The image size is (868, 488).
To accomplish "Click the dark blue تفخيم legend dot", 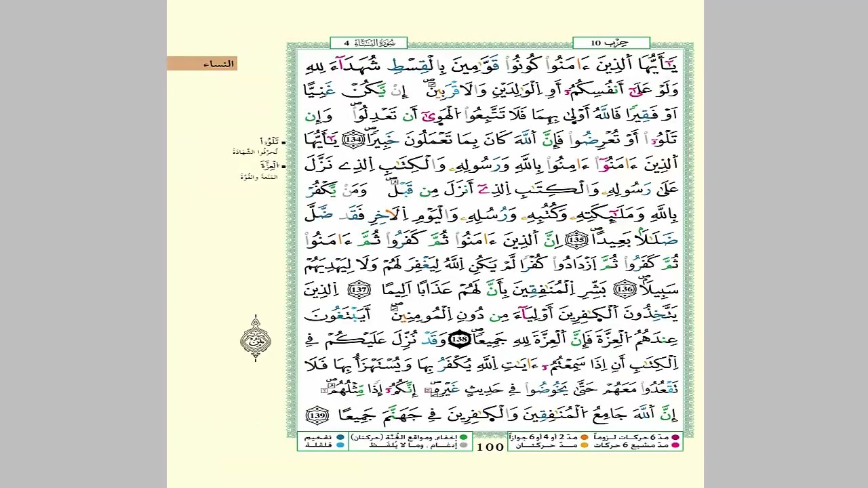I will 340,437.
